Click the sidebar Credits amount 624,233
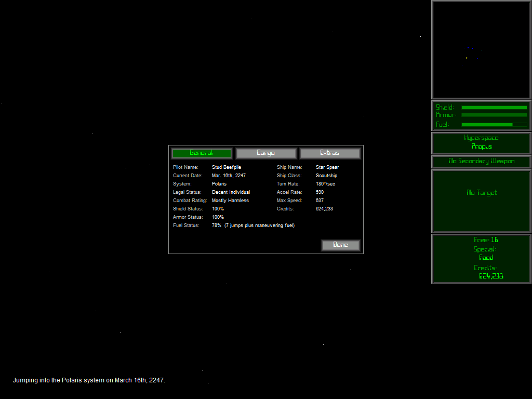This screenshot has width=532, height=399. tap(490, 276)
